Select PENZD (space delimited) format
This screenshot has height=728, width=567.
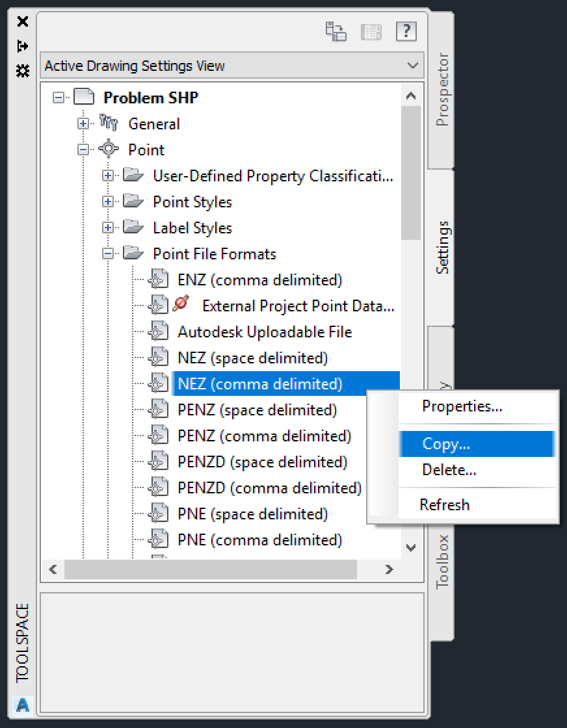[262, 462]
